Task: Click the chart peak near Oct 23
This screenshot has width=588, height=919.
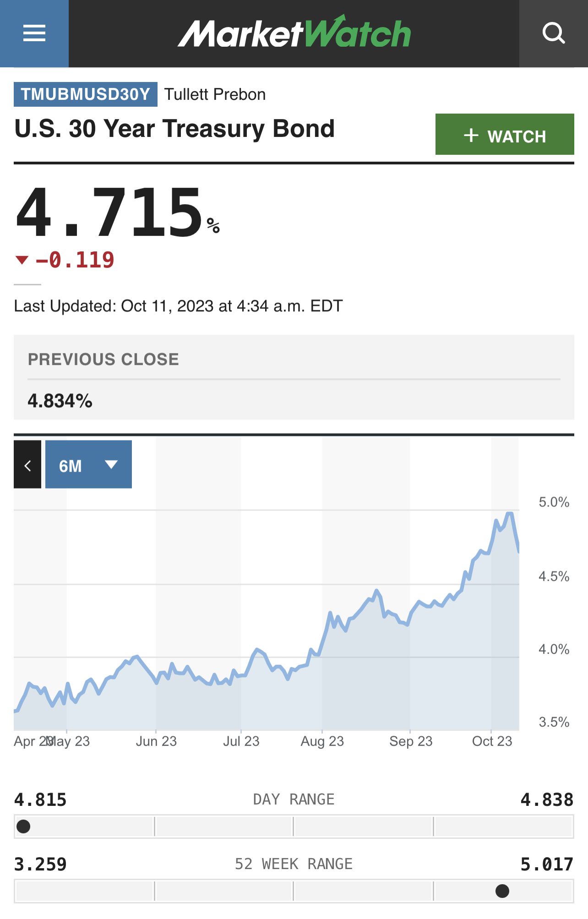Action: pos(509,514)
